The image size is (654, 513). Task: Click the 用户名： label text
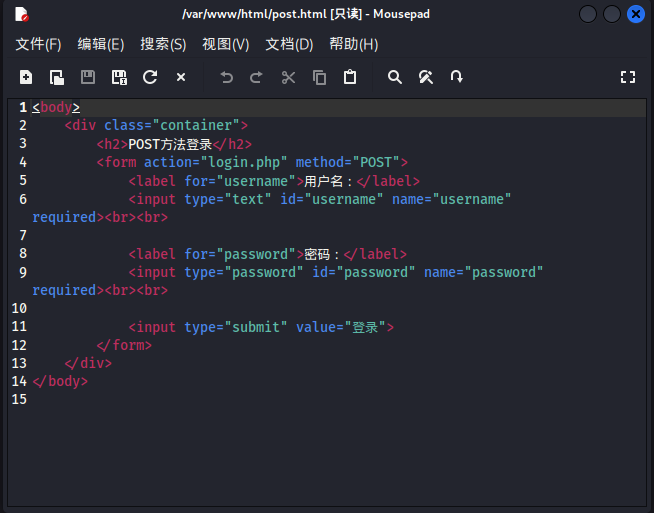point(329,181)
